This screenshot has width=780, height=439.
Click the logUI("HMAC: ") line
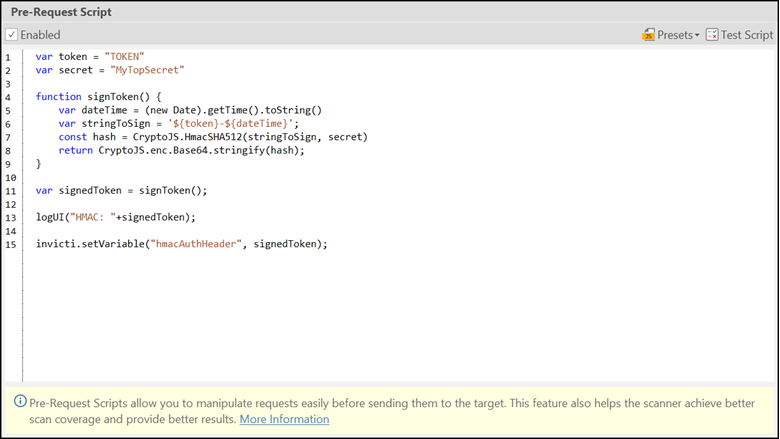[x=115, y=218]
